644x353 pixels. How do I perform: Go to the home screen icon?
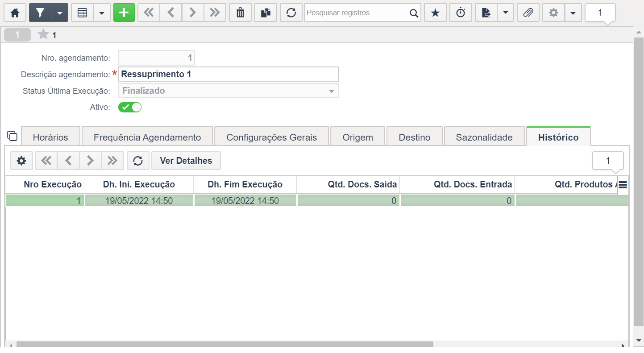tap(15, 13)
